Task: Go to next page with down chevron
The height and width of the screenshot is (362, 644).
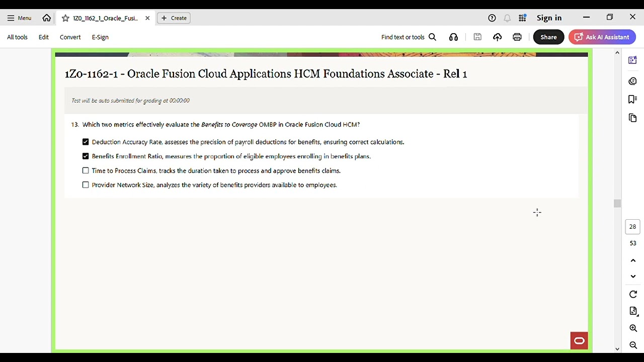Action: point(633,276)
